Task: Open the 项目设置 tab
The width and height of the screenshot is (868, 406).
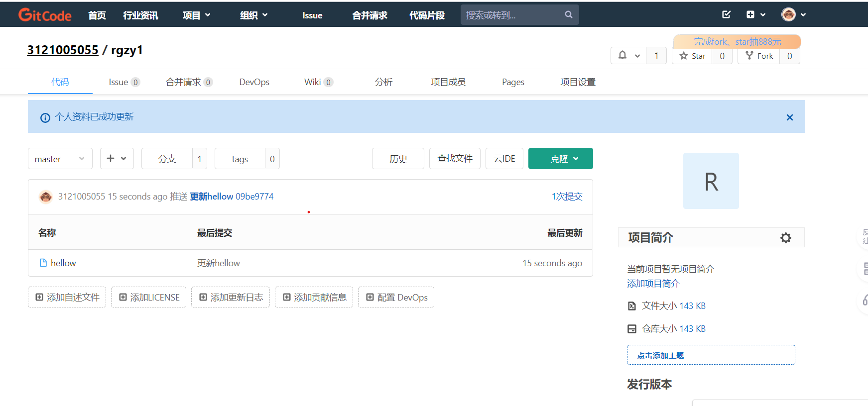Action: (x=578, y=82)
